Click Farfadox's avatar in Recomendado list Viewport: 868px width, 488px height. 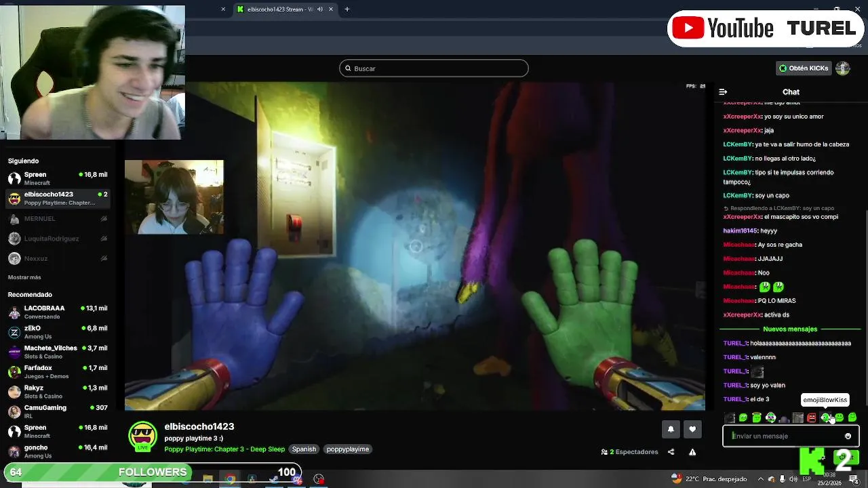14,371
